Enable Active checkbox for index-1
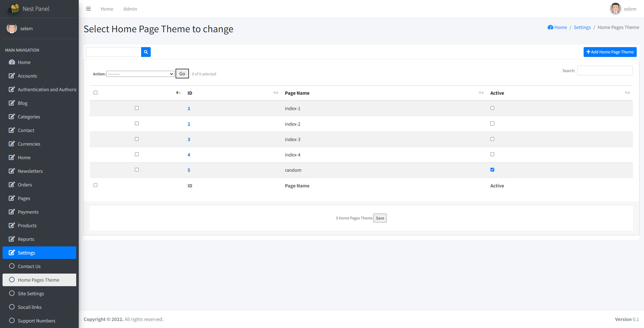 pyautogui.click(x=492, y=108)
